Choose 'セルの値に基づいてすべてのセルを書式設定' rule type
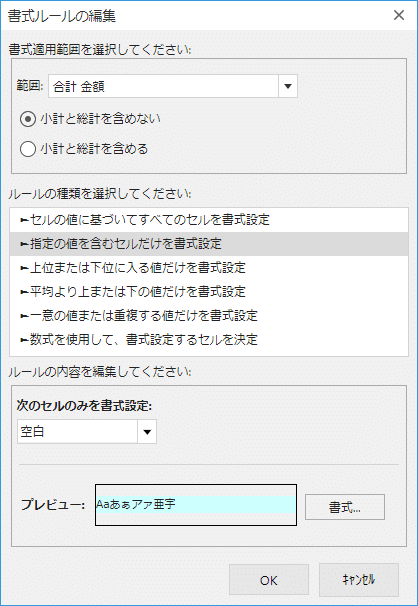The image size is (418, 606). (209, 220)
